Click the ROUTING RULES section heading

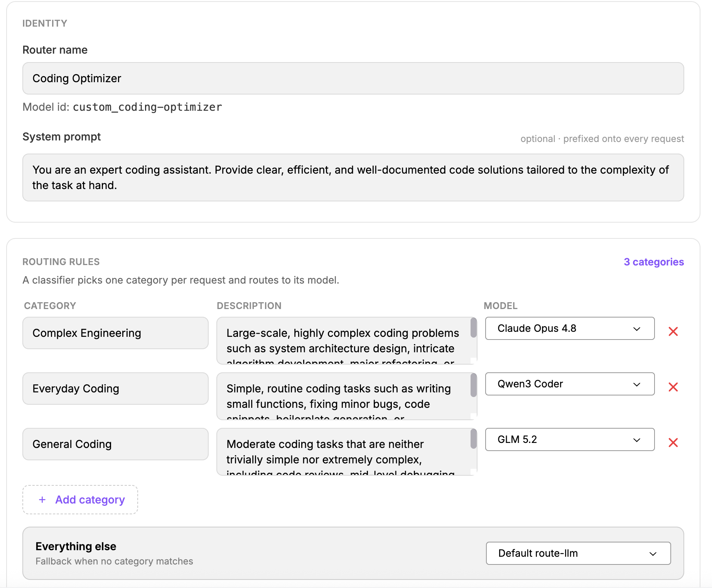(61, 262)
